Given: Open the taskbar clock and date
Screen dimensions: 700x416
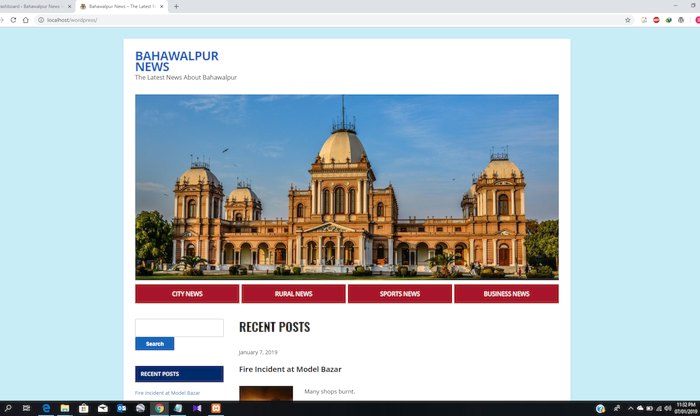Looking at the screenshot, I should pyautogui.click(x=686, y=408).
